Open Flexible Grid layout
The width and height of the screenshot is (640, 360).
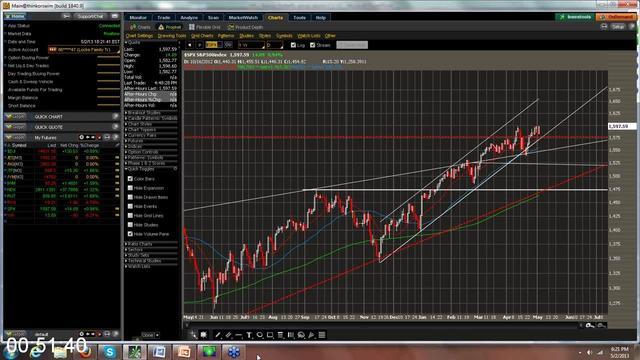pos(205,27)
